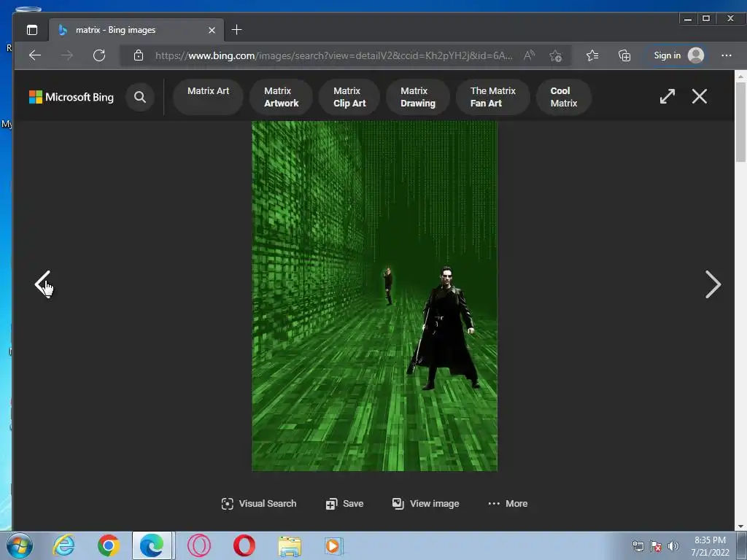The image size is (747, 560).
Task: Select the Matrix Artwork suggestion
Action: click(x=281, y=97)
